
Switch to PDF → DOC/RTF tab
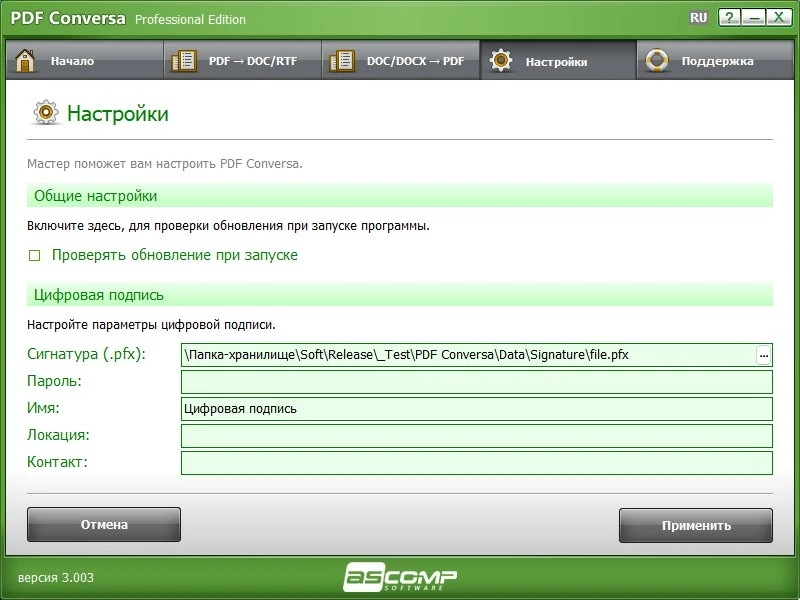pyautogui.click(x=242, y=60)
